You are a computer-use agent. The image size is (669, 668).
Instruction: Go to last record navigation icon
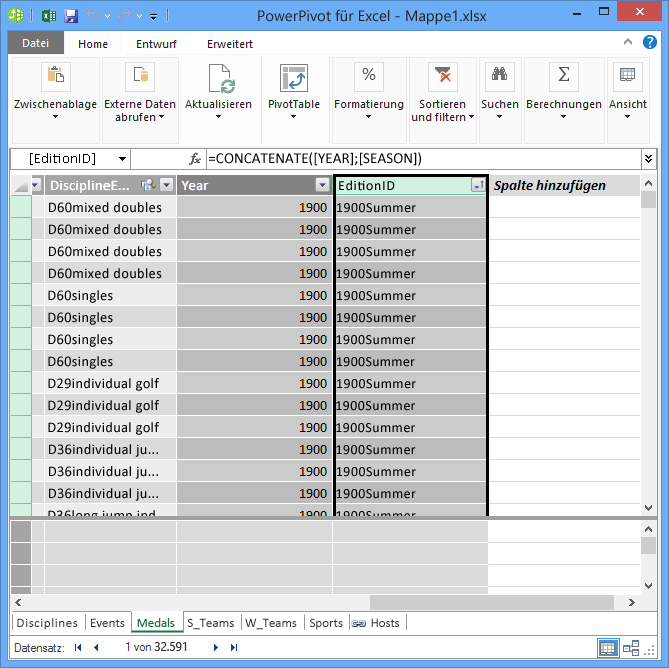pos(234,648)
